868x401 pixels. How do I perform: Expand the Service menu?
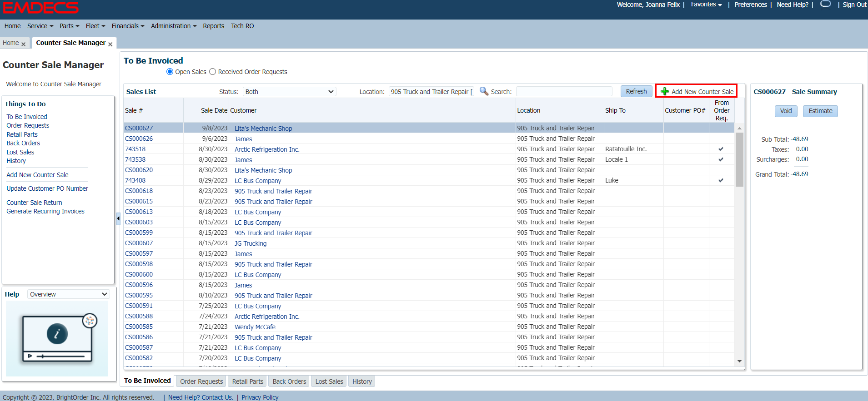click(40, 26)
